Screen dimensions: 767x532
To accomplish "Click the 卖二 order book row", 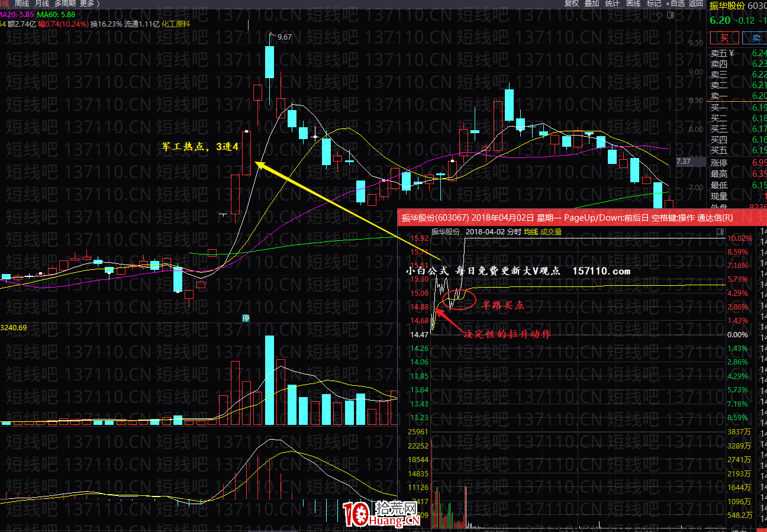I will coord(738,85).
